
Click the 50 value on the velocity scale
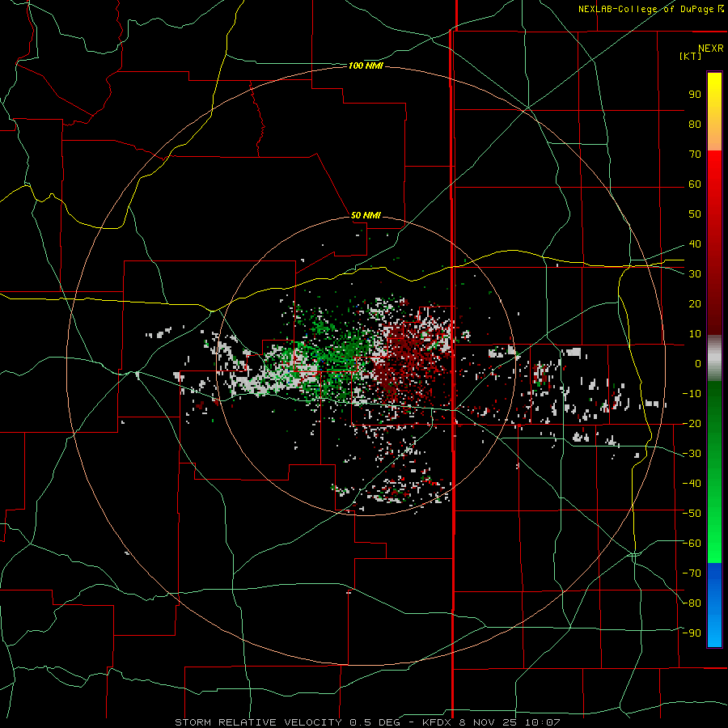click(695, 214)
